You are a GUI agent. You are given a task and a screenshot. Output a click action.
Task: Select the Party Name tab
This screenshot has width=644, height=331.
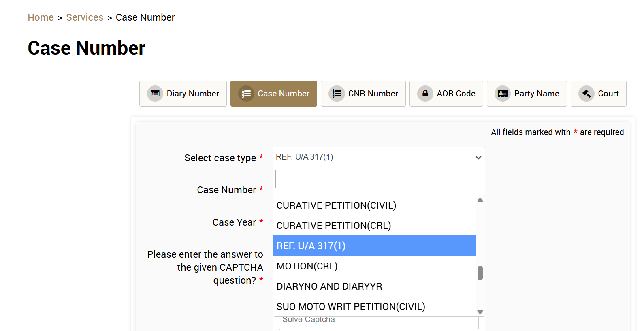(x=527, y=94)
